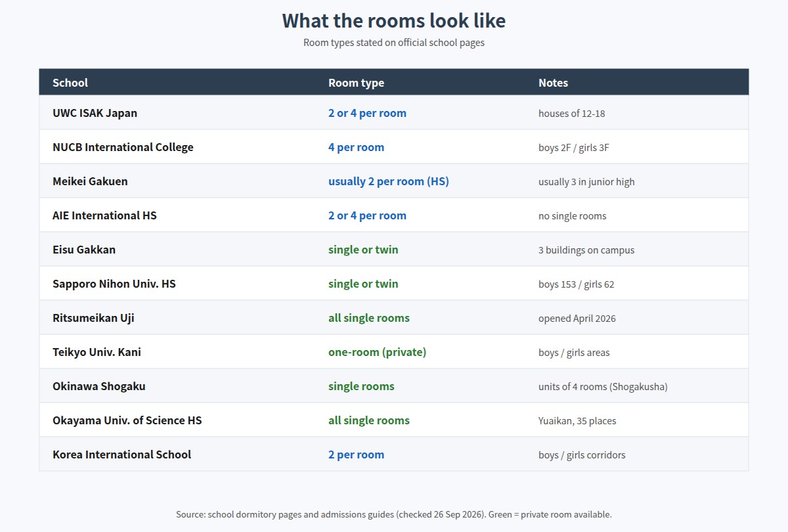
Task: Select the Teikyo Univ. Kani school name
Action: point(97,352)
